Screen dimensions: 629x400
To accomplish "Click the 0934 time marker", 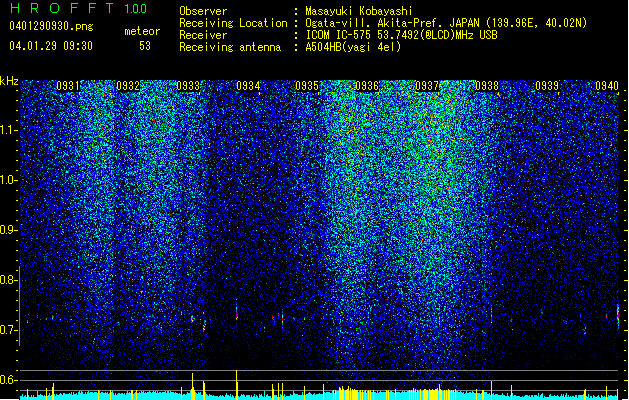I will click(x=248, y=86).
